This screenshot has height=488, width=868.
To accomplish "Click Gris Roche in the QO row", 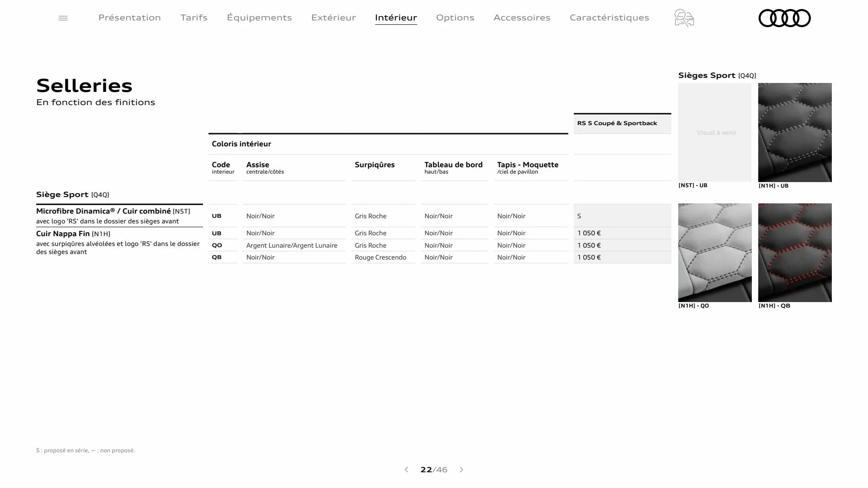I will coord(371,245).
